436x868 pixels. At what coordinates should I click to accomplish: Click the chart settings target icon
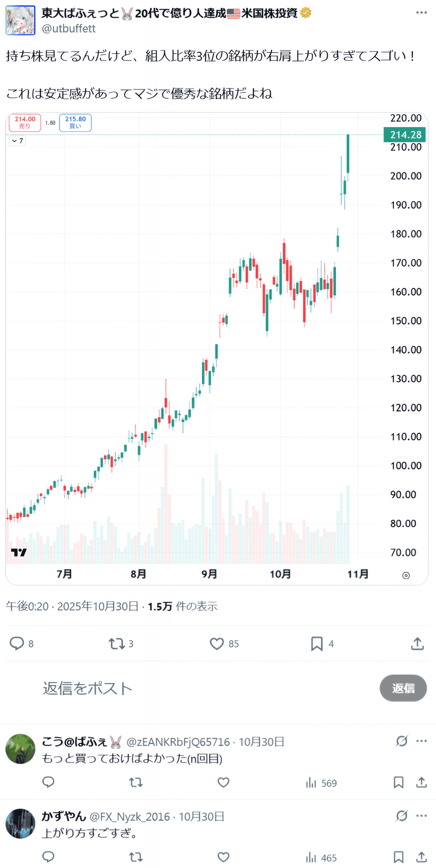click(406, 575)
